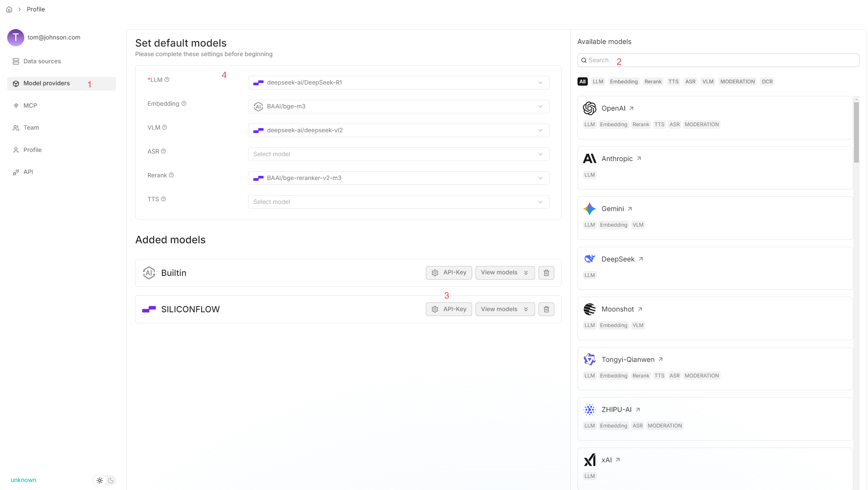Screen dimensions: 868x490
Task: Open the external link arrow beside Tongyi-Qianwen
Action: coord(661,360)
